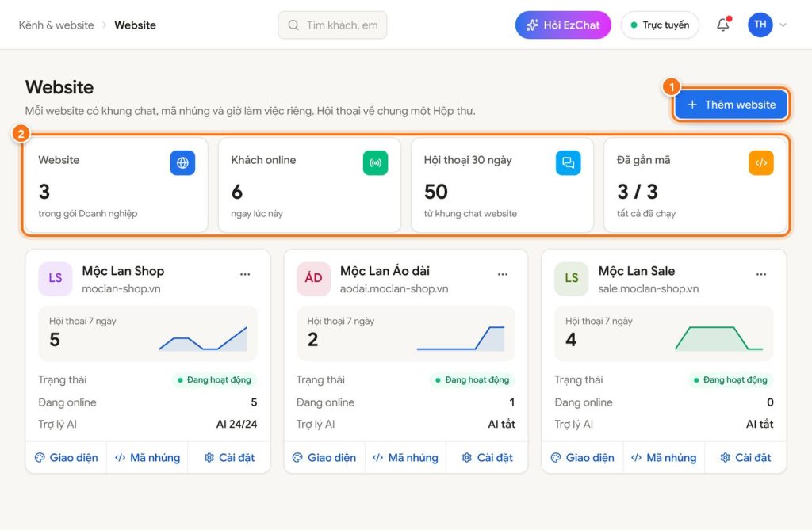The height and width of the screenshot is (530, 812).
Task: Click the Mộc Lan Shop title
Action: click(123, 271)
